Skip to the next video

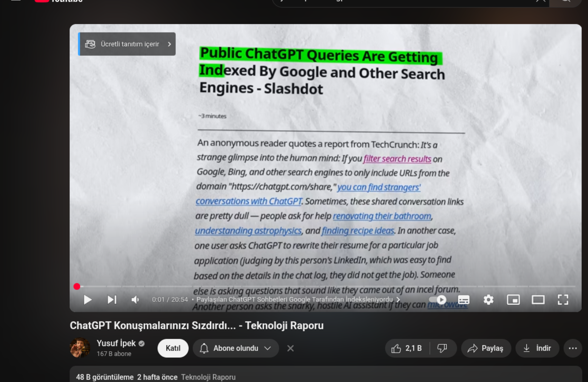click(112, 300)
